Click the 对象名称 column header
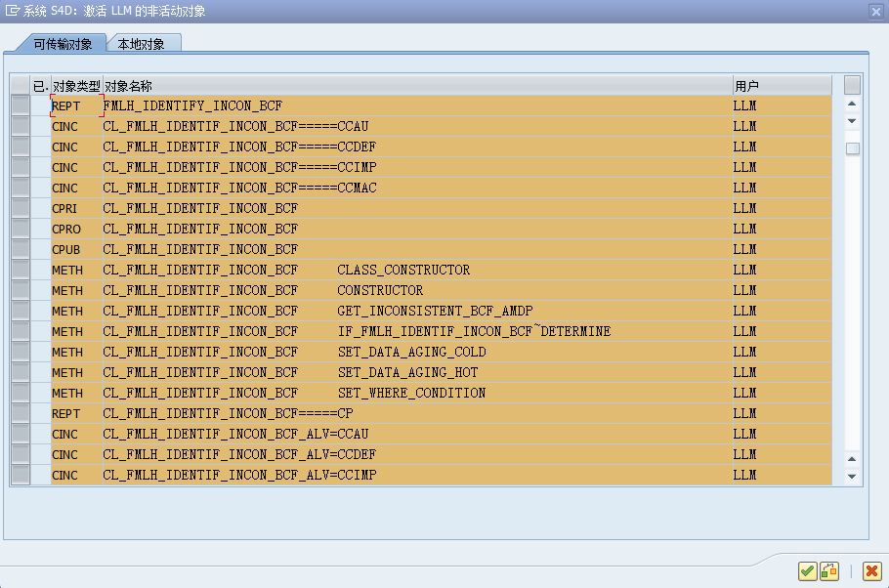Screen dimensions: 889x588 (128, 86)
